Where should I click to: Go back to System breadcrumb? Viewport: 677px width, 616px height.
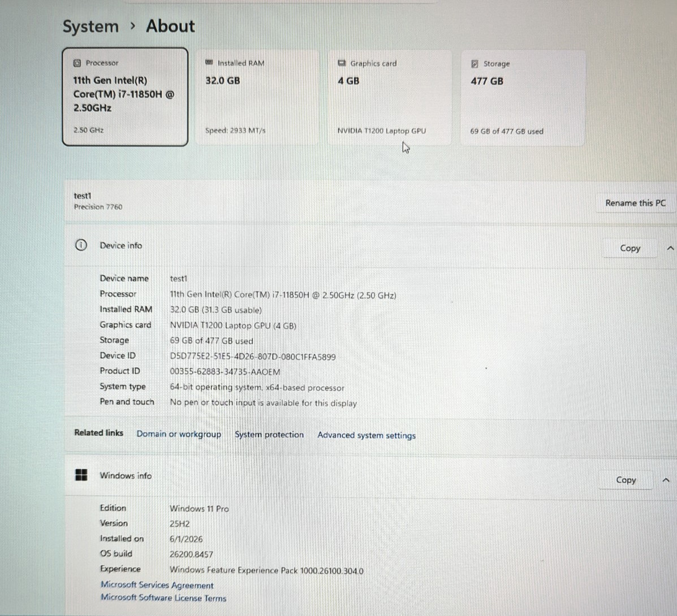tap(90, 27)
